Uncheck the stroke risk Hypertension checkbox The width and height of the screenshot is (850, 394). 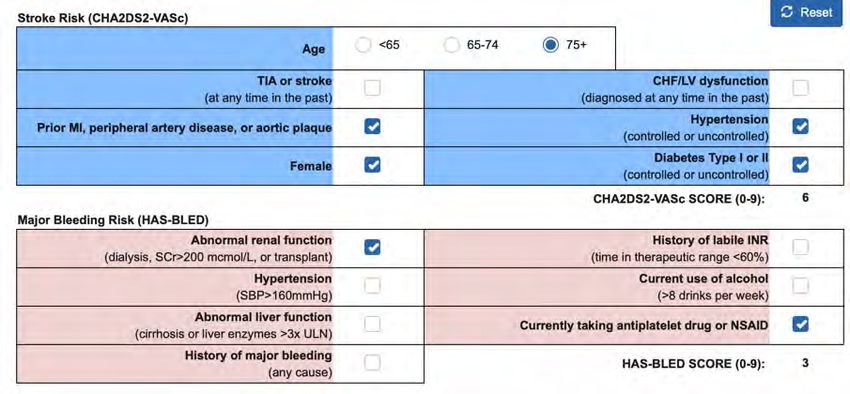click(800, 127)
